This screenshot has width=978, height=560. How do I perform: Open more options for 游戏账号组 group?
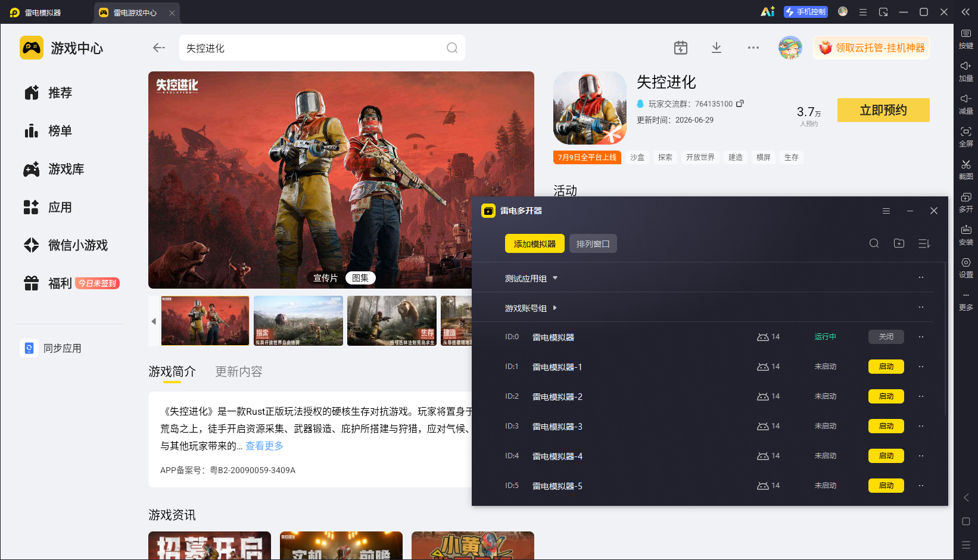[x=921, y=307]
